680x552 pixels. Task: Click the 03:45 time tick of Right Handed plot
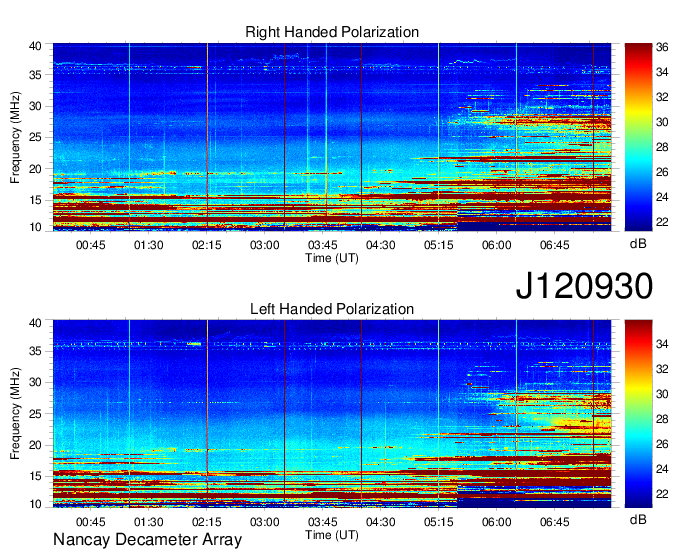pyautogui.click(x=323, y=245)
